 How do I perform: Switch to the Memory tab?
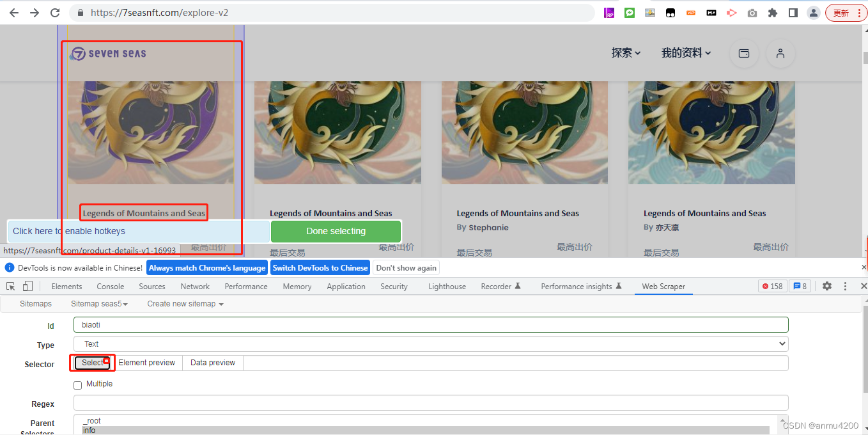point(297,287)
